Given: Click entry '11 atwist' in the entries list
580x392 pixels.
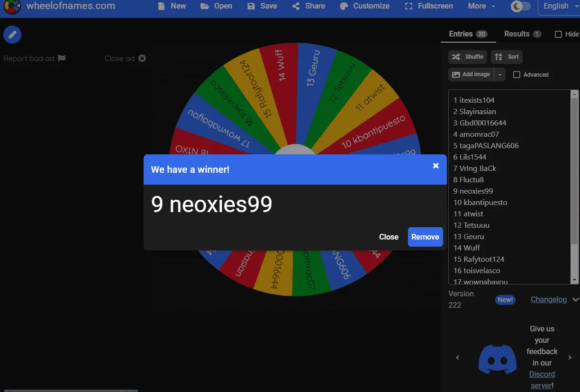Looking at the screenshot, I should pyautogui.click(x=469, y=214).
